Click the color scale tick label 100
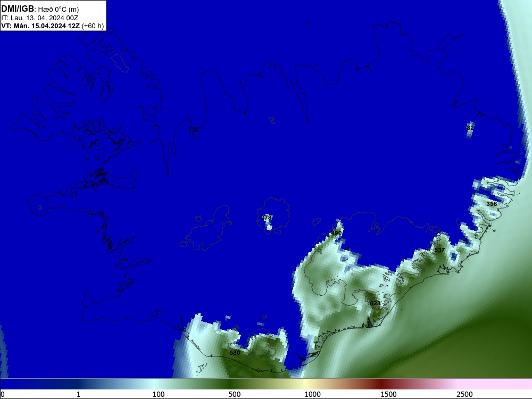 pos(159,394)
